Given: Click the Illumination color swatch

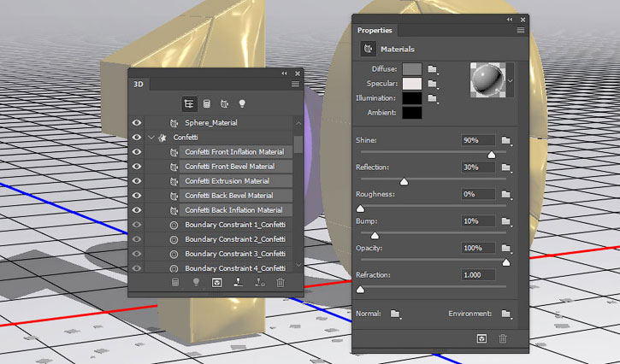Looking at the screenshot, I should click(412, 98).
